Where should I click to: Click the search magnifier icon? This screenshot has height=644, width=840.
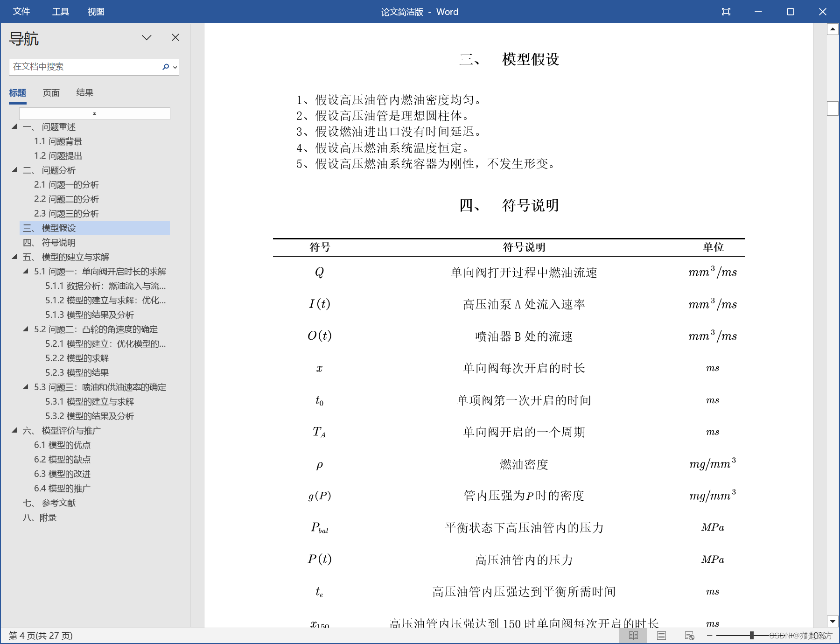point(166,67)
